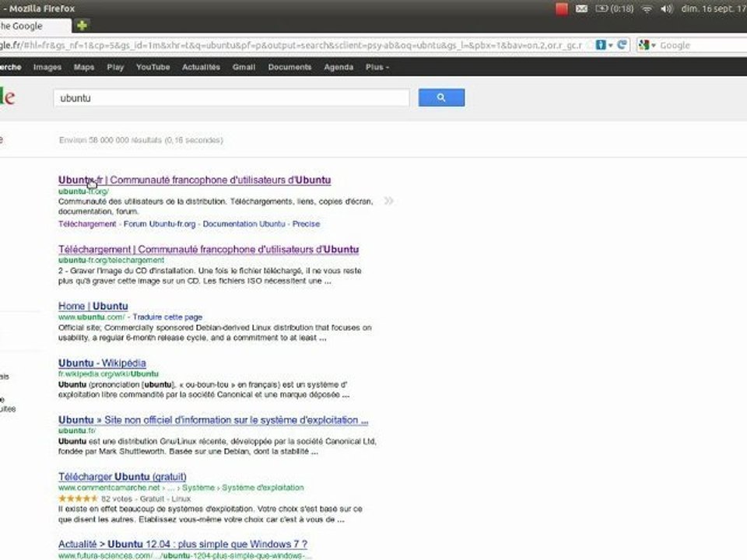Open the Forum Ubuntu-fr.org sitelink
747x560 pixels.
[x=160, y=224]
